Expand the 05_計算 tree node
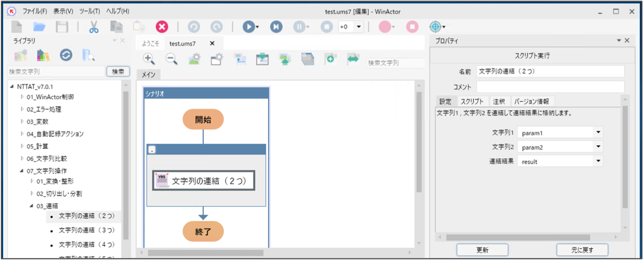The width and height of the screenshot is (644, 261). click(x=22, y=146)
